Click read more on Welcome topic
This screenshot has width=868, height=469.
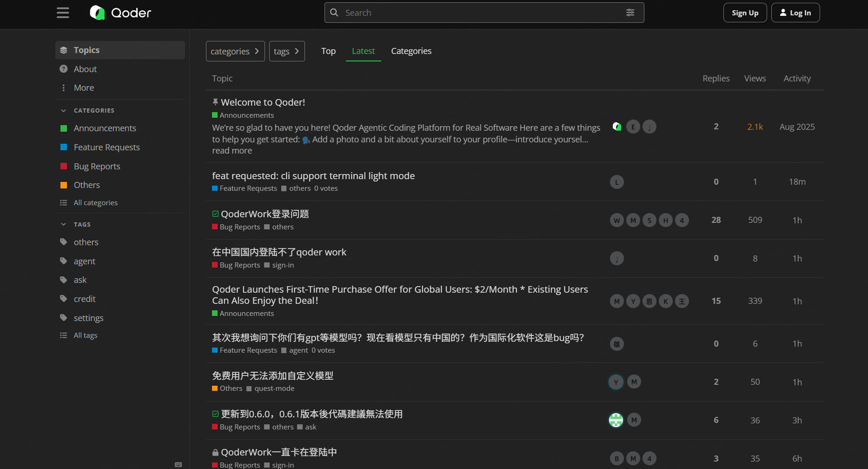point(232,151)
